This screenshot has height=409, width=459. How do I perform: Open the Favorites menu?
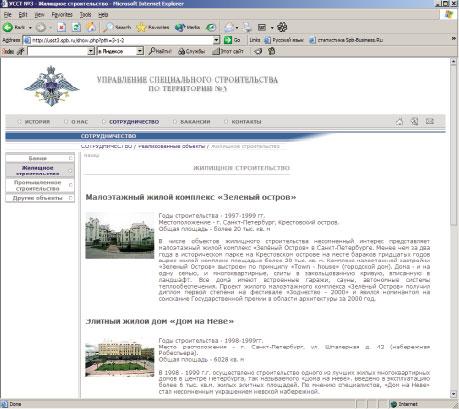pyautogui.click(x=62, y=15)
